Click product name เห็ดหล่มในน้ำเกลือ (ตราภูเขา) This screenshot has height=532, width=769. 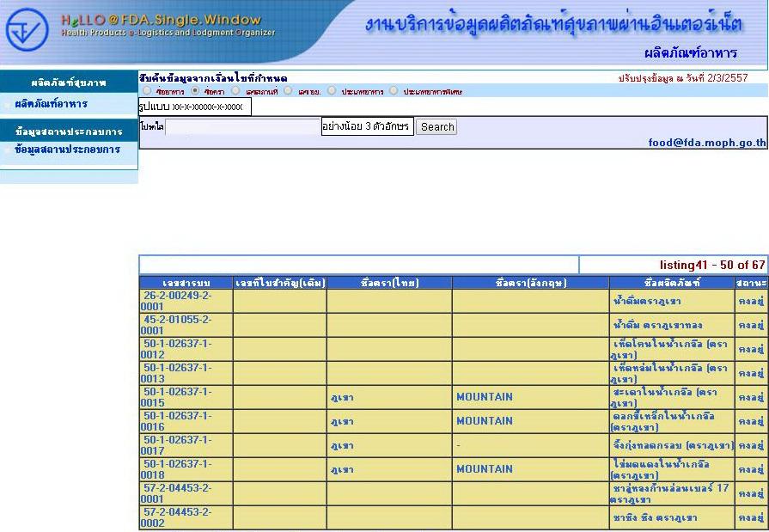[x=669, y=373]
